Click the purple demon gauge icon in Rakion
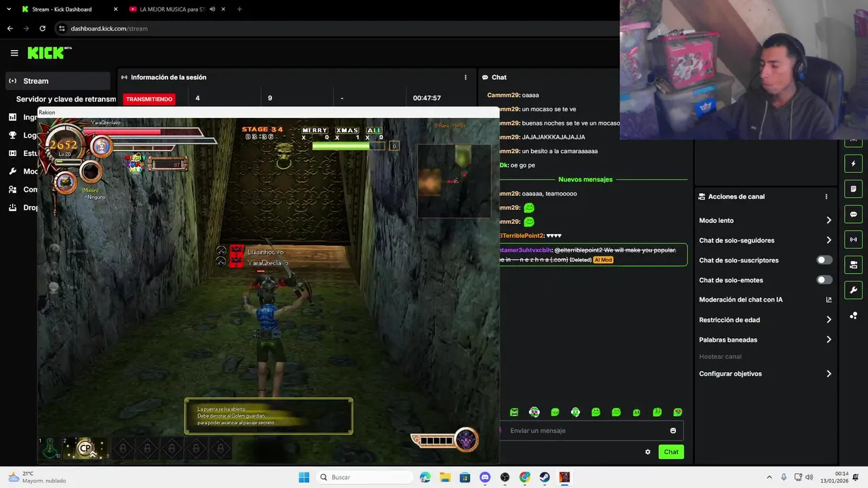This screenshot has width=868, height=488. 467,441
